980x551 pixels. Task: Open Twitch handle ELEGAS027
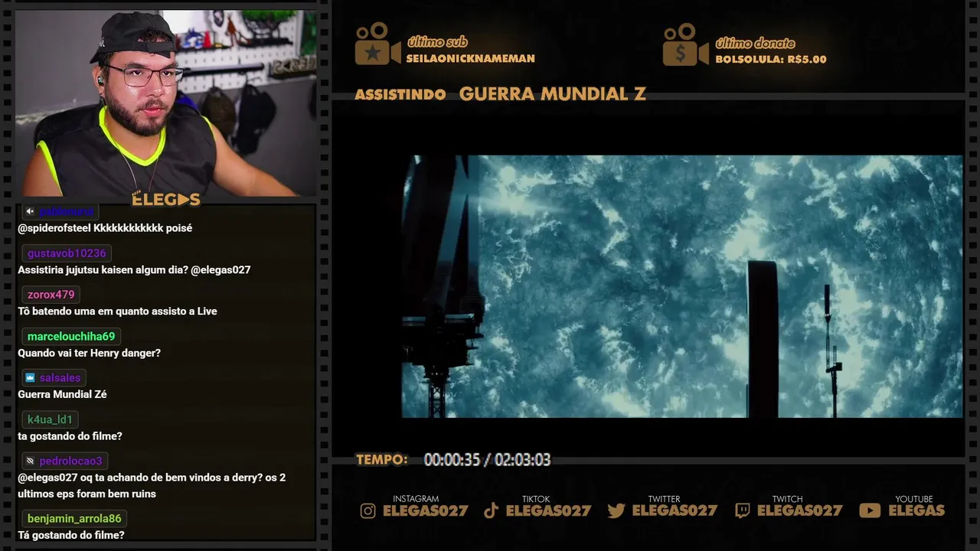point(799,510)
